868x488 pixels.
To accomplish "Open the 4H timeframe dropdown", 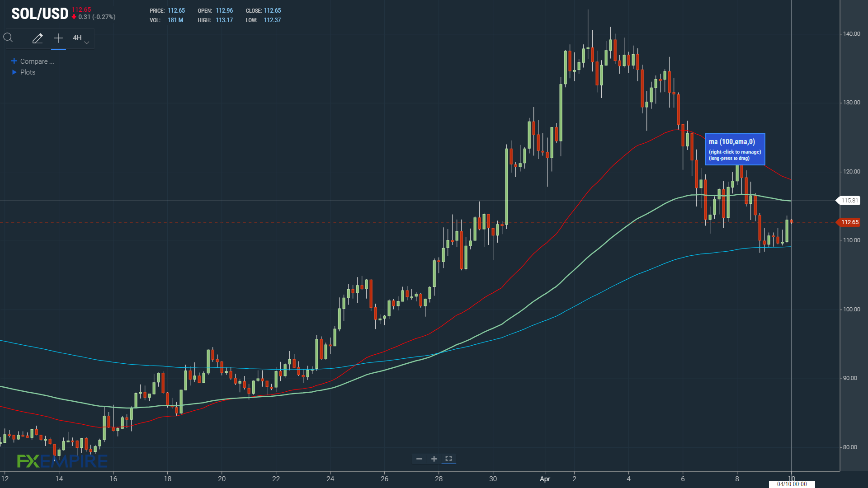I will click(x=81, y=39).
